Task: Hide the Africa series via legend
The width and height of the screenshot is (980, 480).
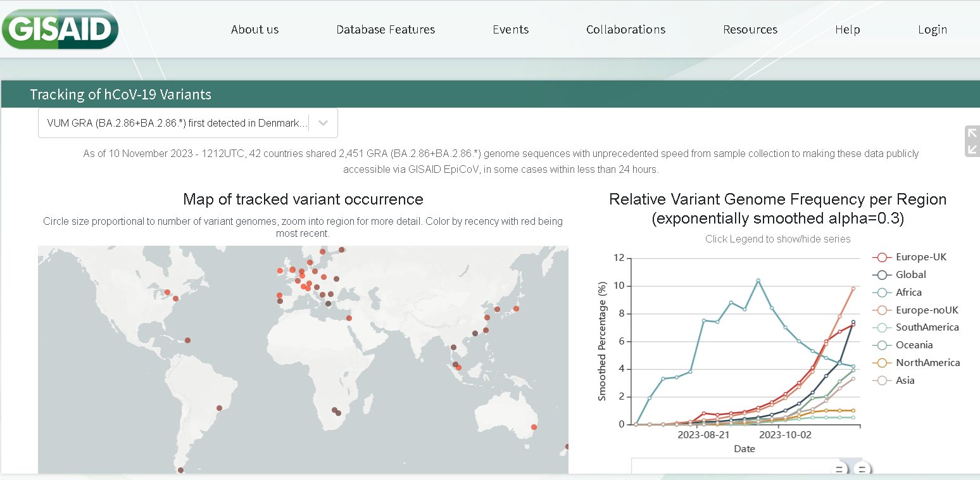Action: click(908, 293)
